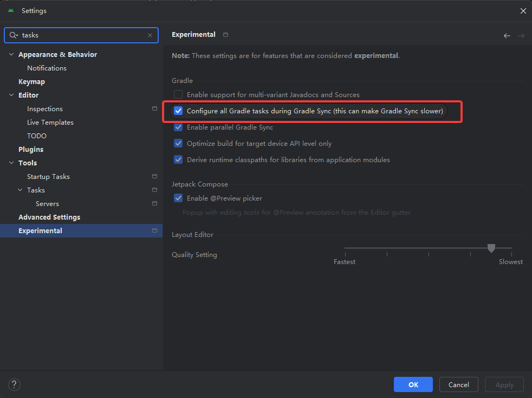The width and height of the screenshot is (532, 398).
Task: Click the Cancel button
Action: pos(459,384)
